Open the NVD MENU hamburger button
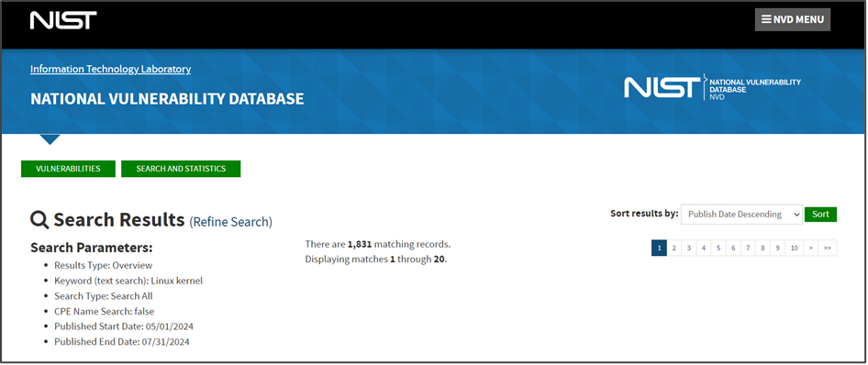868x365 pixels. pyautogui.click(x=792, y=20)
